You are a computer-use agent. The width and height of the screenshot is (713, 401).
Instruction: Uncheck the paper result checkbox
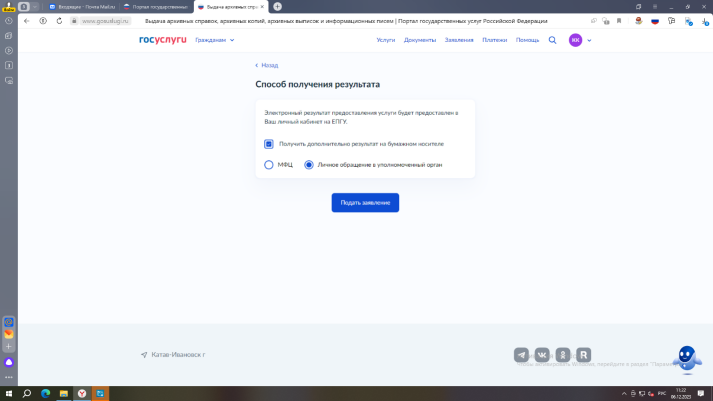point(269,144)
